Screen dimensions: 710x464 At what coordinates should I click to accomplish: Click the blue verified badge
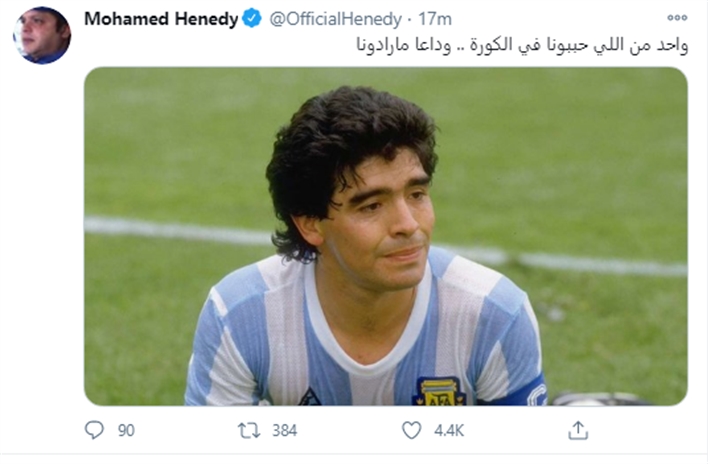pos(252,19)
